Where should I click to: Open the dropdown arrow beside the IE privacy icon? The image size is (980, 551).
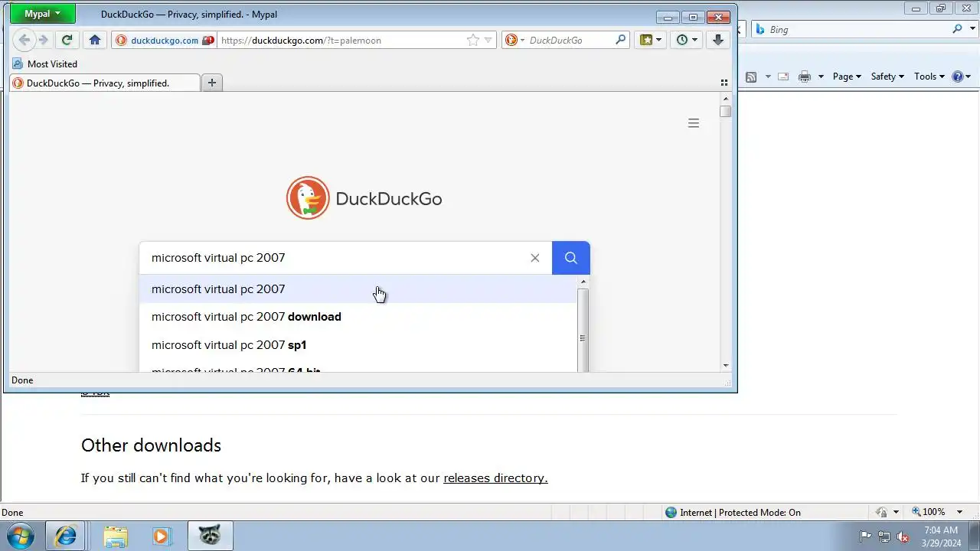point(896,513)
